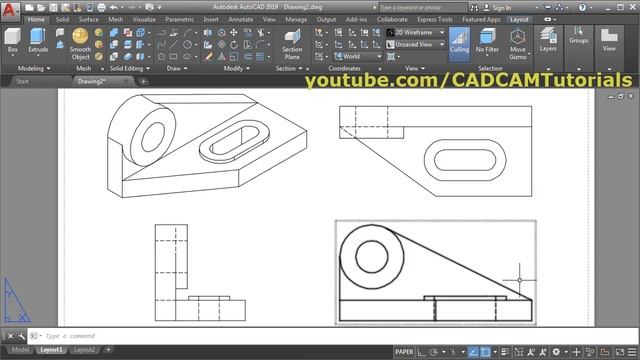640x360 pixels.
Task: Switch to the Solid ribbon tab
Action: [62, 19]
